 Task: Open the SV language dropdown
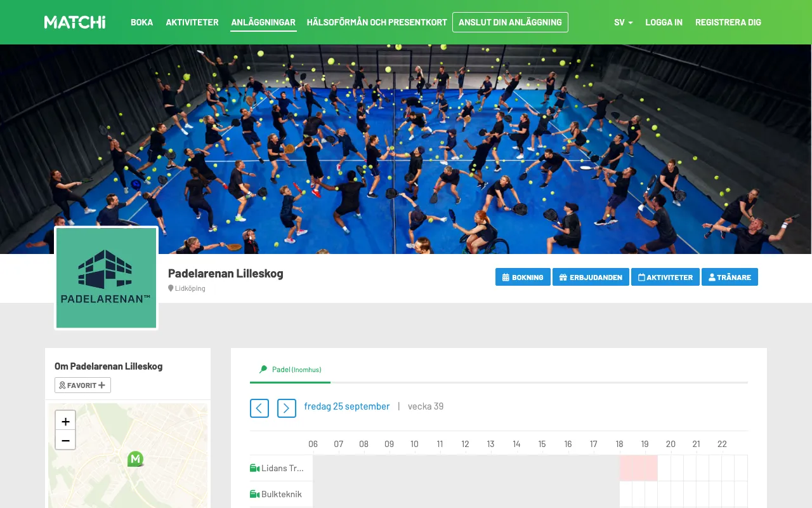pos(623,22)
